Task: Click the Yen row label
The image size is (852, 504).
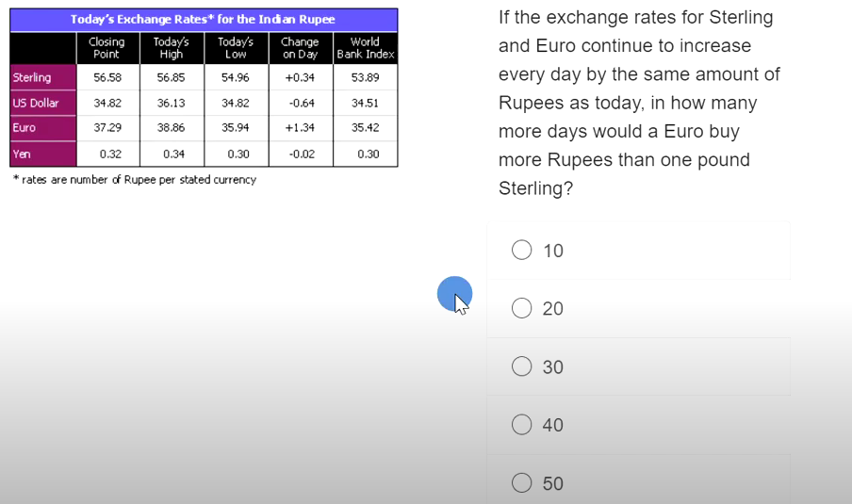Action: tap(43, 154)
